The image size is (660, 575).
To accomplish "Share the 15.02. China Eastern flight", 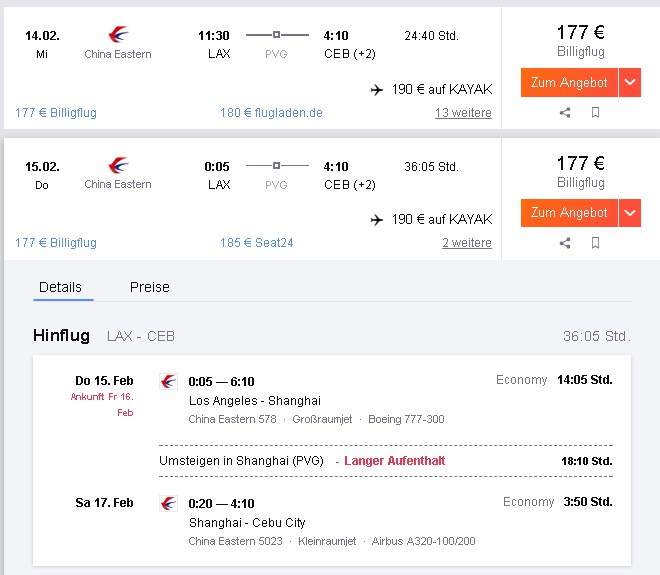I will (565, 243).
